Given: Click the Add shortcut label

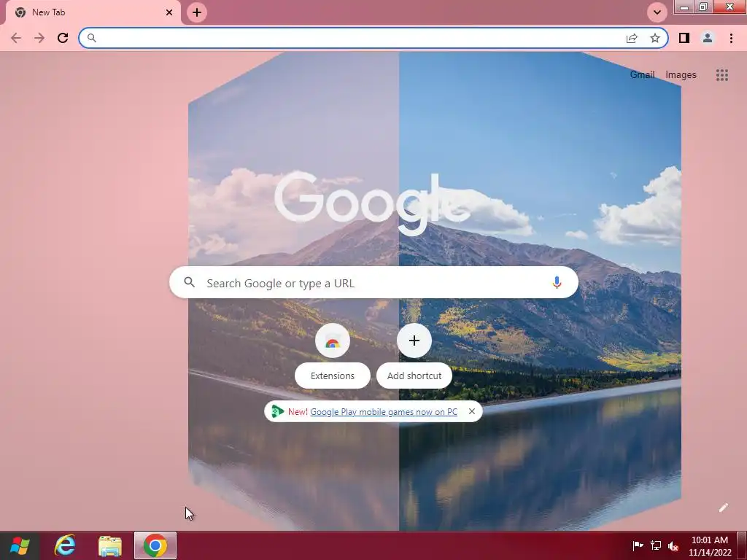Looking at the screenshot, I should coord(414,376).
